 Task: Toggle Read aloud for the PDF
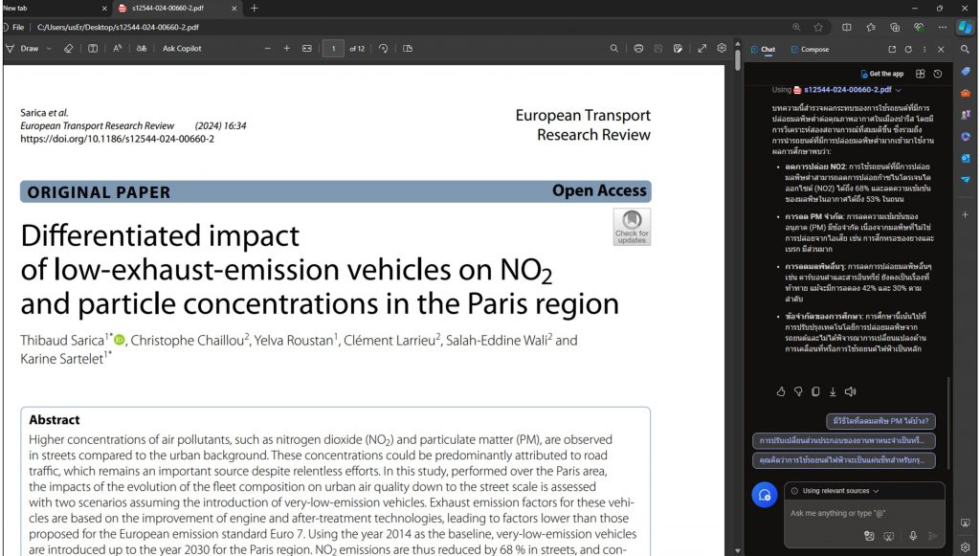(x=117, y=48)
